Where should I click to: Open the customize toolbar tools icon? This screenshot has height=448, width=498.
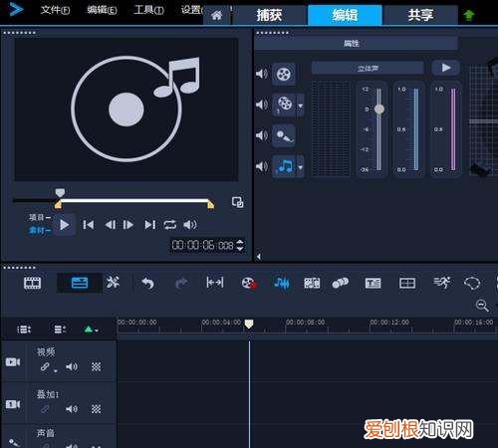113,283
